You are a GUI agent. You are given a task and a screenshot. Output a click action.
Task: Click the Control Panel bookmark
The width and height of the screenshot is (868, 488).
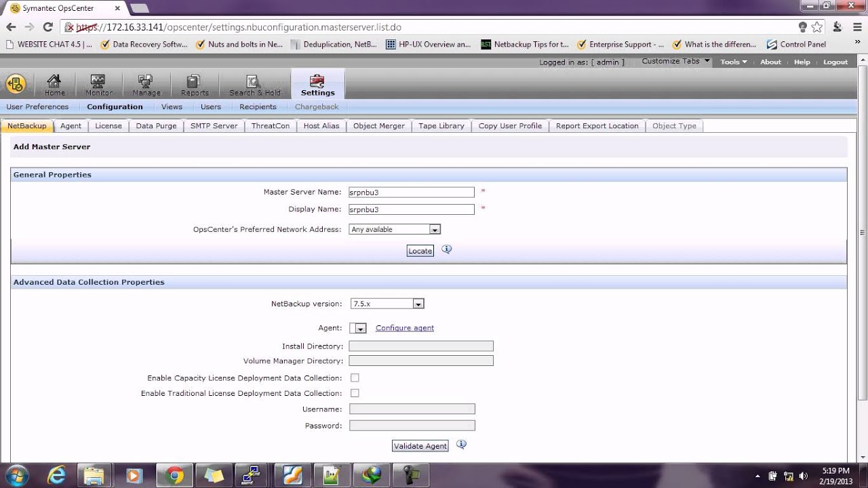tap(796, 44)
